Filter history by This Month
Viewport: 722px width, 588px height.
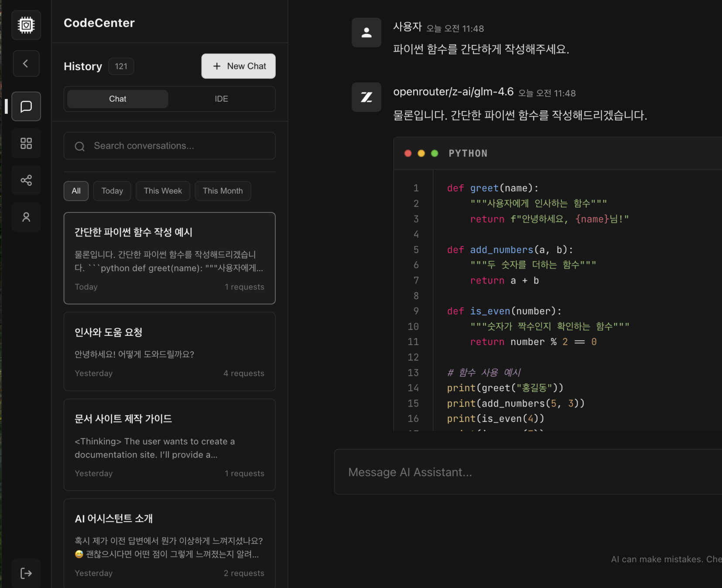pos(222,191)
